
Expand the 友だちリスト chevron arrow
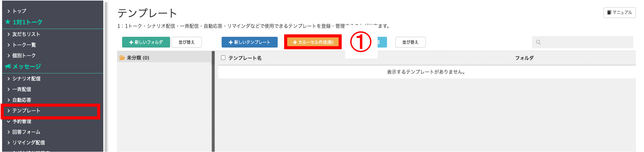[8, 34]
